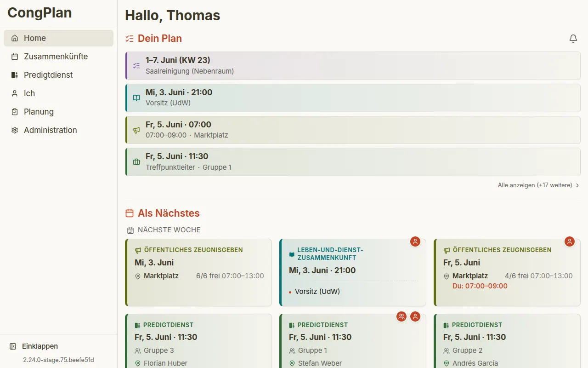This screenshot has width=588, height=368.
Task: Click the Einklappen collapse-panel icon
Action: tap(13, 346)
